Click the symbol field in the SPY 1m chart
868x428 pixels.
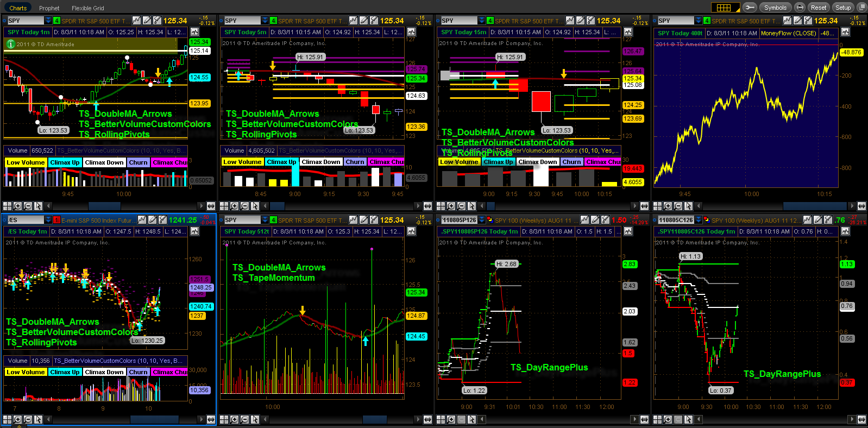(x=26, y=21)
